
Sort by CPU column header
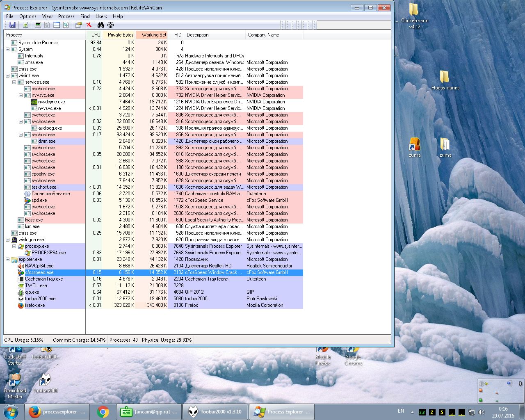(94, 35)
